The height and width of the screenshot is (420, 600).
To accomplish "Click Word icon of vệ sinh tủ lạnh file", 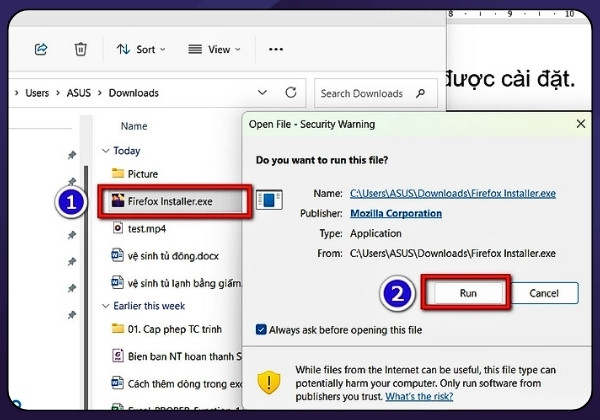I will pyautogui.click(x=117, y=283).
